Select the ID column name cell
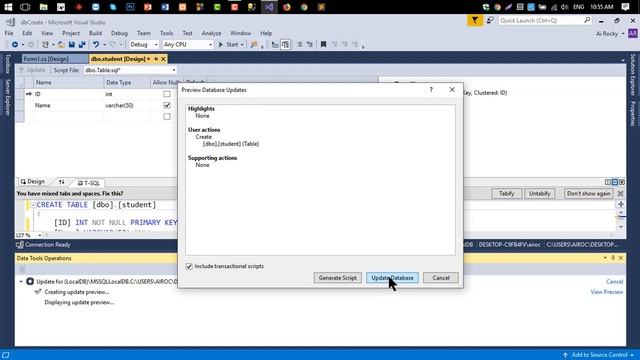The width and height of the screenshot is (640, 360). point(68,94)
